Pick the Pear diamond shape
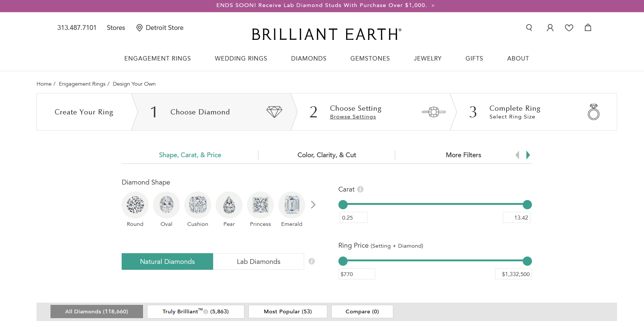Viewport: 644px width, 327px height. [229, 205]
